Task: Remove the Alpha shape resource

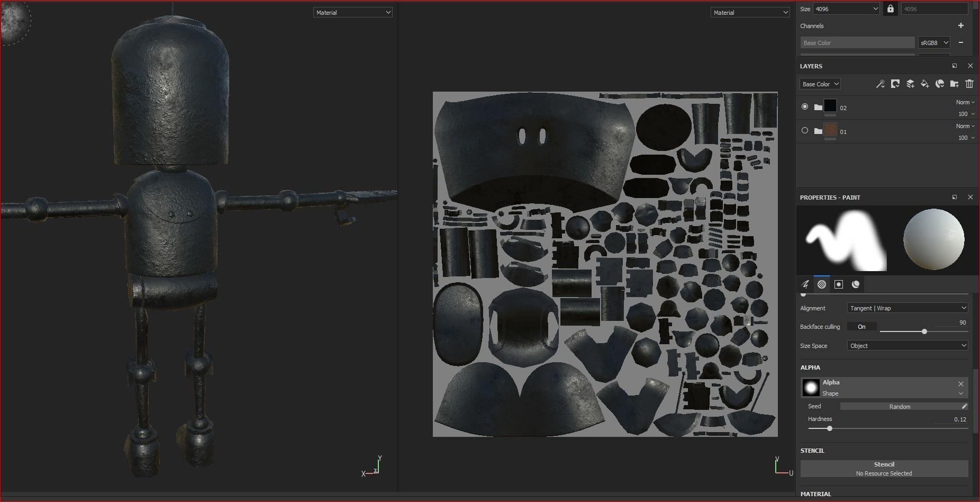Action: click(961, 383)
